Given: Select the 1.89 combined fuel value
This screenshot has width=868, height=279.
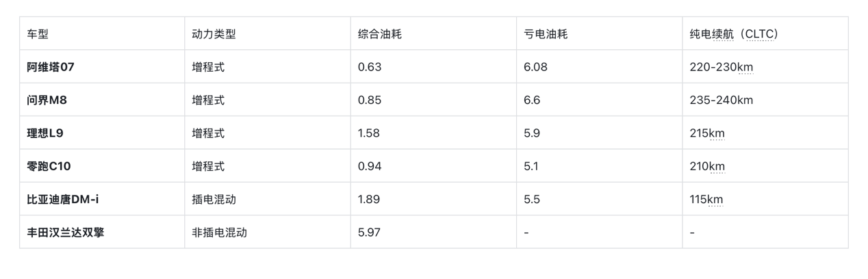Looking at the screenshot, I should [370, 200].
